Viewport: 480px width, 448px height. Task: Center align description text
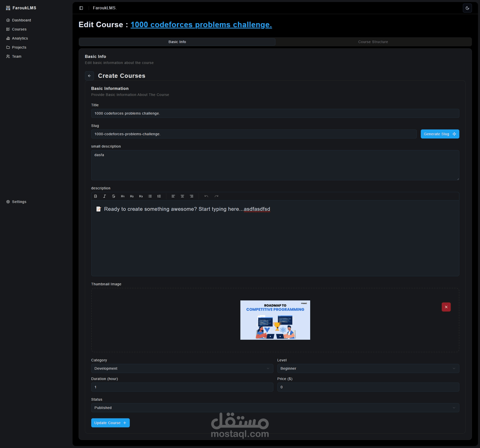[x=182, y=196]
